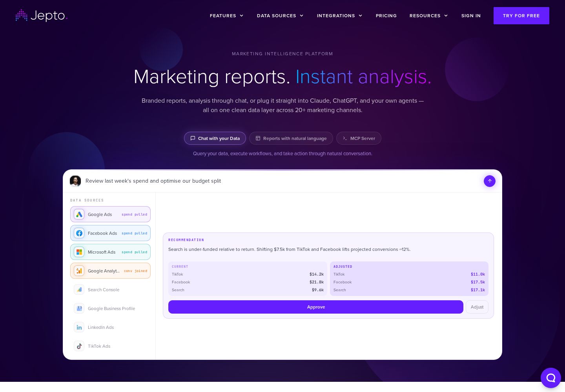Open the chat support widget icon
Image resolution: width=565 pixels, height=392 pixels.
coord(551,378)
